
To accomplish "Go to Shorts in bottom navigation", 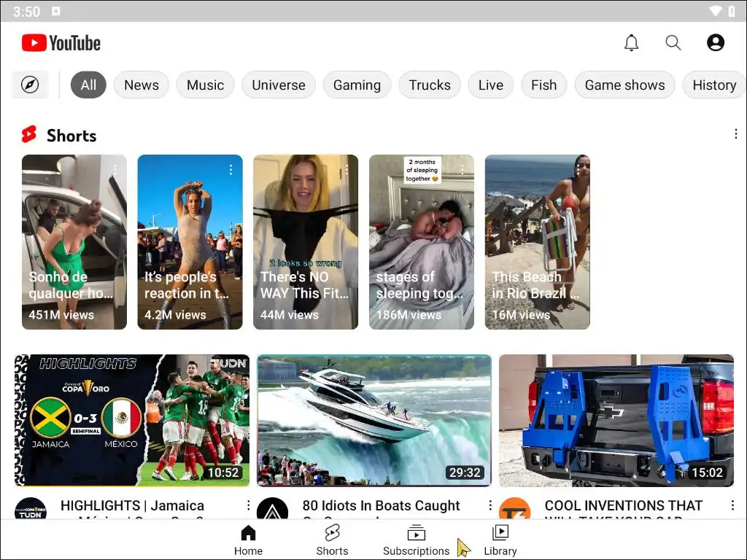I will (x=332, y=540).
